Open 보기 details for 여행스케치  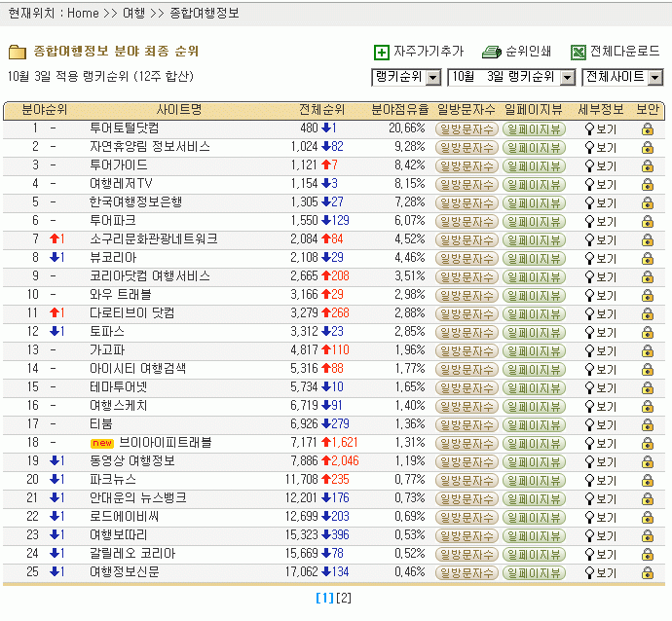click(x=601, y=407)
